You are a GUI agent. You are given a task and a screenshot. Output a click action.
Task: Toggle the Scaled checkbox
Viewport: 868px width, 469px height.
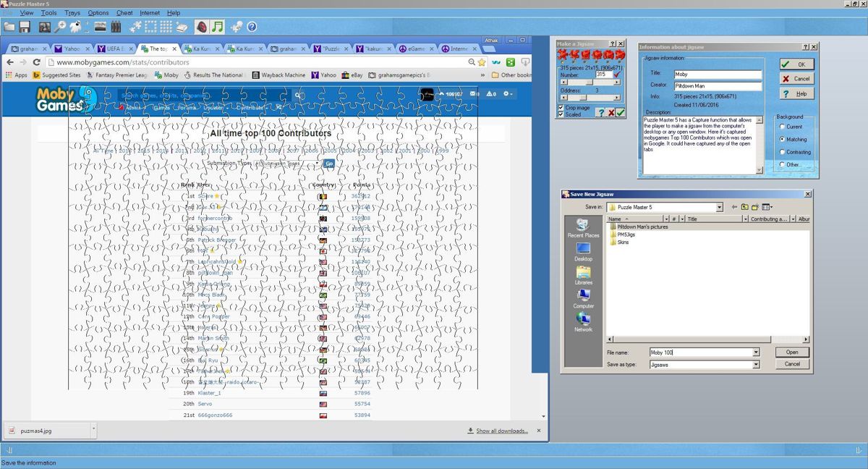pos(561,114)
